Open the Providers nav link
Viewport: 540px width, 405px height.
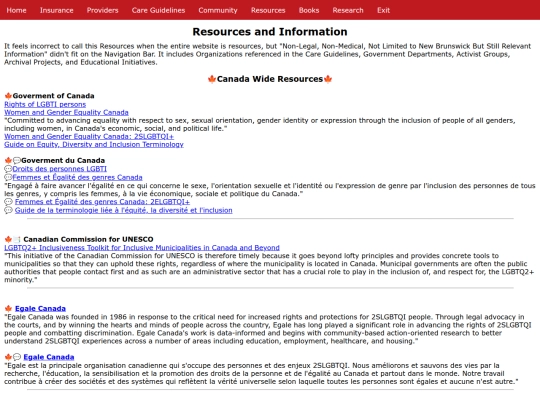pos(102,10)
